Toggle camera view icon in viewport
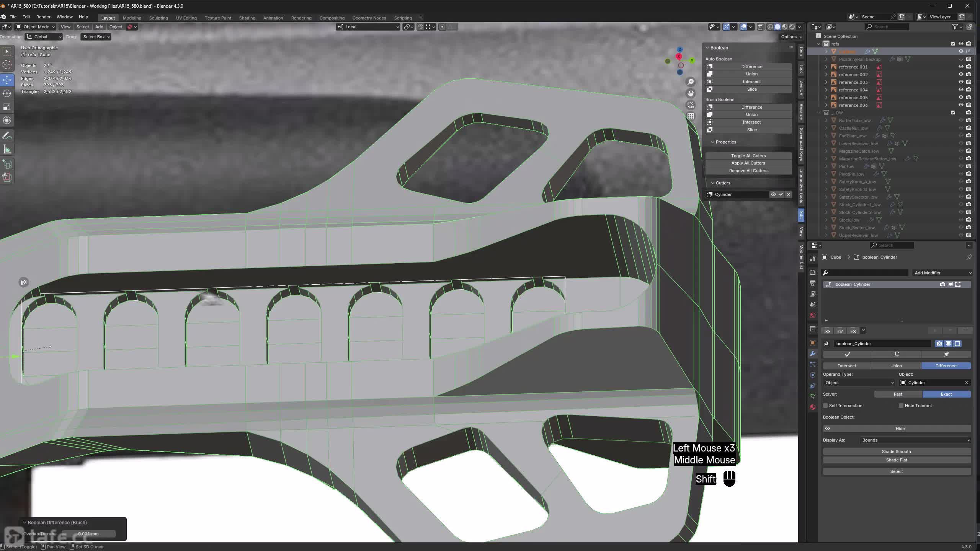980x551 pixels. pos(691,105)
